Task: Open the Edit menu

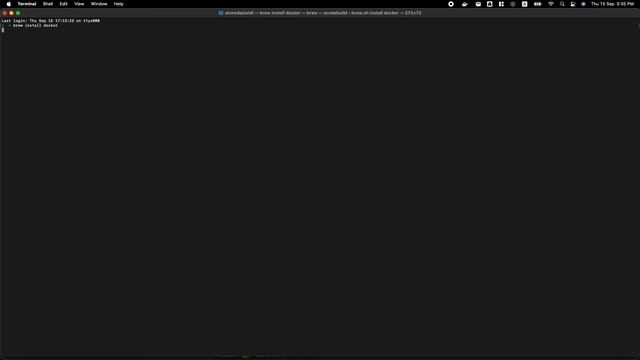Action: pos(63,4)
